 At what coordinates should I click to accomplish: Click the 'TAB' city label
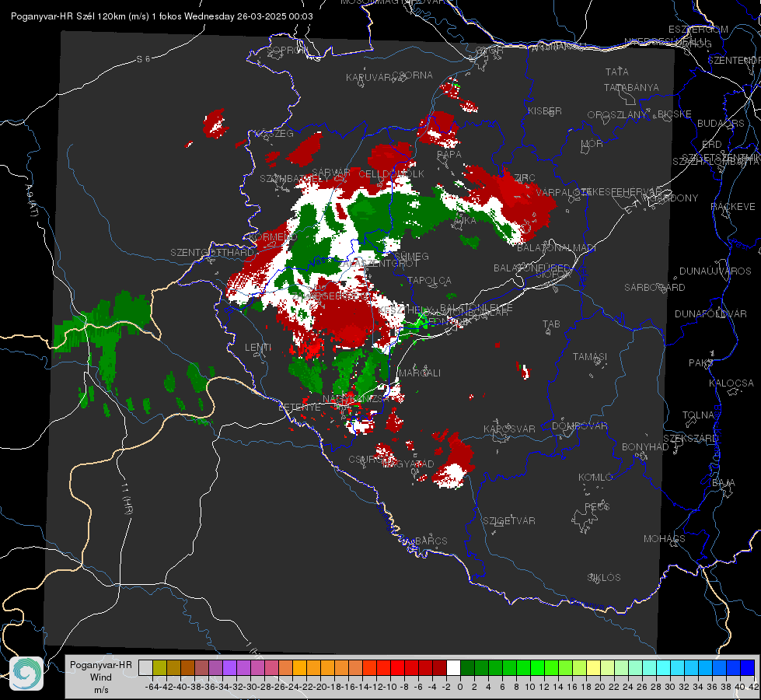[551, 324]
